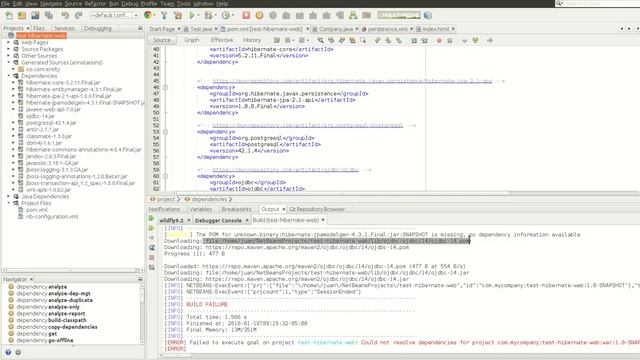This screenshot has width=640, height=360.
Task: Click the editor forward arrow icon
Action: [490, 40]
